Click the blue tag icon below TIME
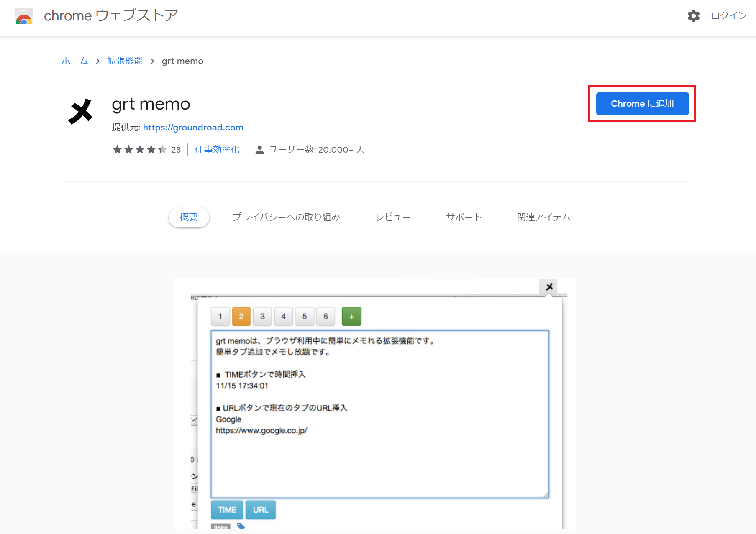756x534 pixels. (241, 526)
